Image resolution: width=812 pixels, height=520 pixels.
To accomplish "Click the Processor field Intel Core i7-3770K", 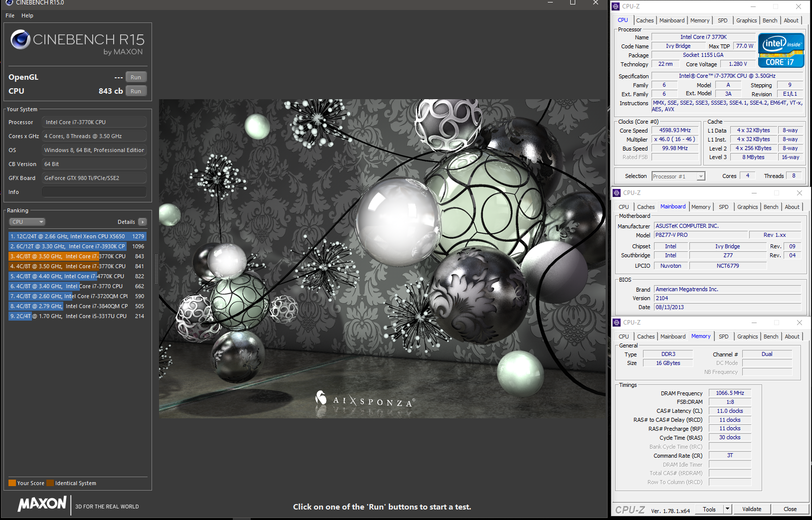I will coord(94,122).
